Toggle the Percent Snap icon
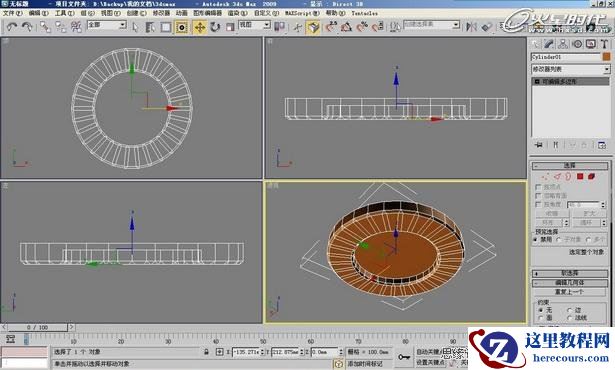 362,27
